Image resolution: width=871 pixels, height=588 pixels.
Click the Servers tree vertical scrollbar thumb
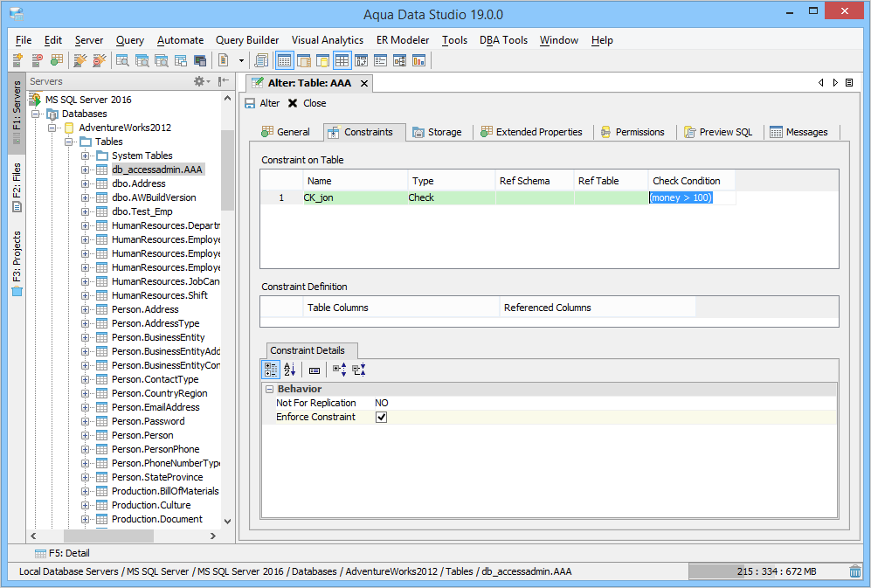pyautogui.click(x=227, y=170)
